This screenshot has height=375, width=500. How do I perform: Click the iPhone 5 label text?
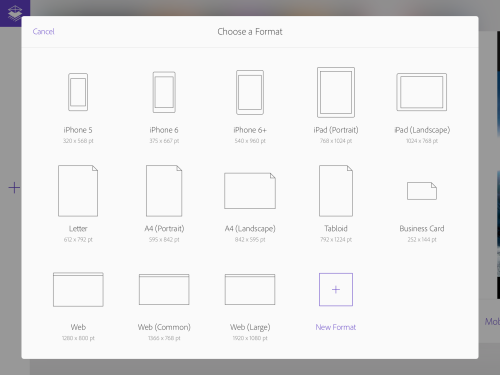pyautogui.click(x=78, y=130)
